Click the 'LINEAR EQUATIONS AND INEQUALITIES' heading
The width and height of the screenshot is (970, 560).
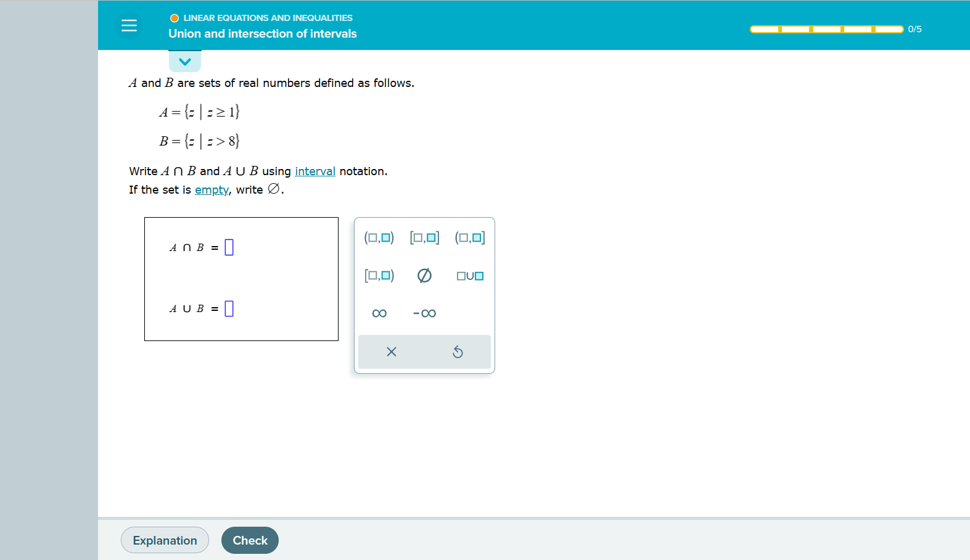268,18
